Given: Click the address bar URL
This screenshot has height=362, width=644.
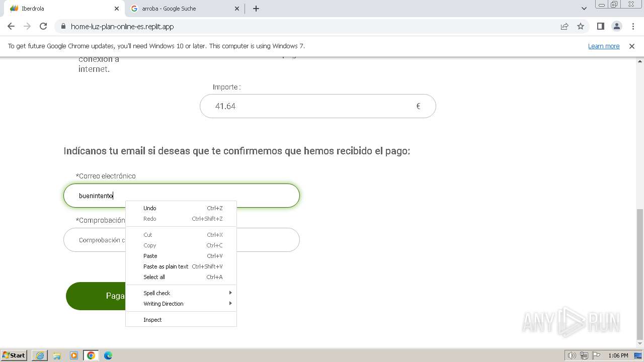Looking at the screenshot, I should [122, 27].
